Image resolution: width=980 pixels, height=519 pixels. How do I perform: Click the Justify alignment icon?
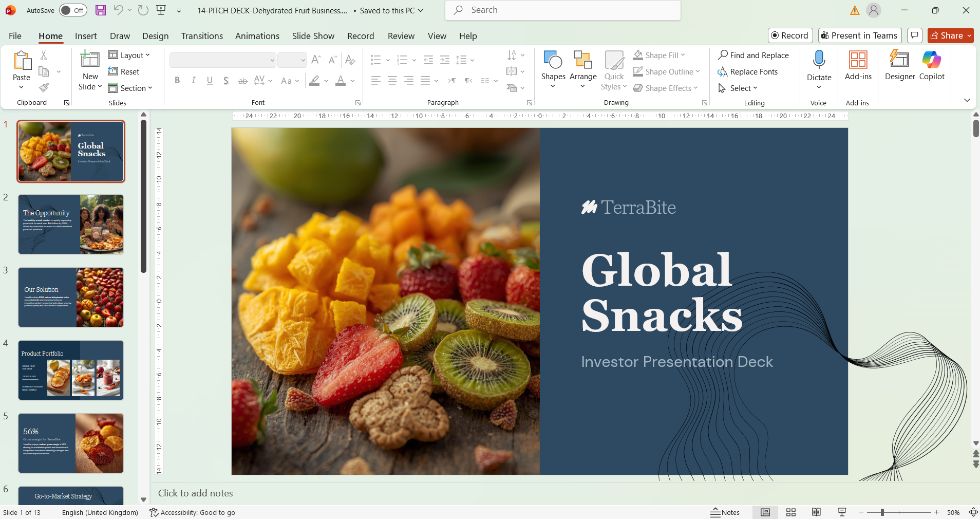tap(425, 80)
